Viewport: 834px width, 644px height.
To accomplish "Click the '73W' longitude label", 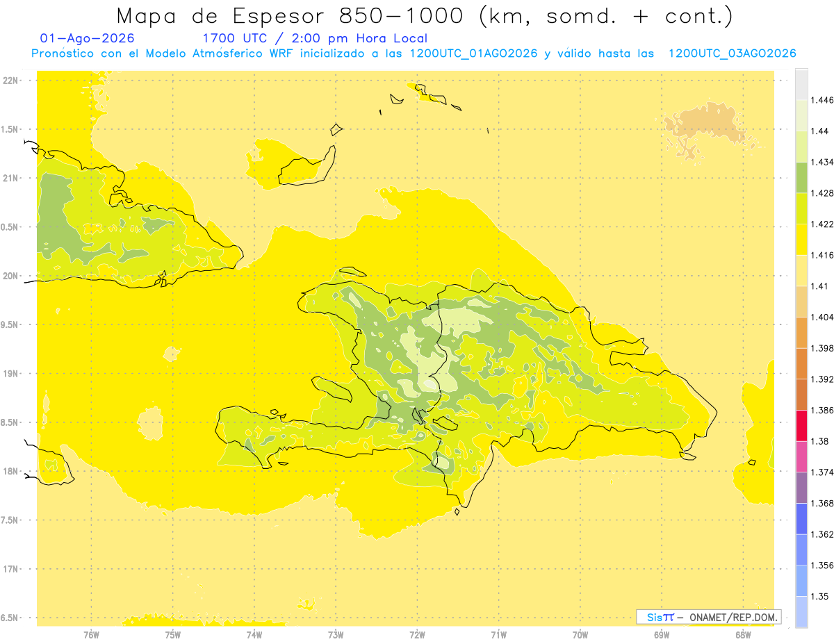I will point(336,635).
